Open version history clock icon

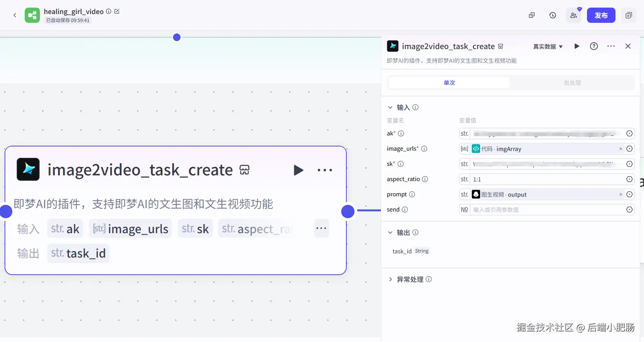[x=553, y=15]
